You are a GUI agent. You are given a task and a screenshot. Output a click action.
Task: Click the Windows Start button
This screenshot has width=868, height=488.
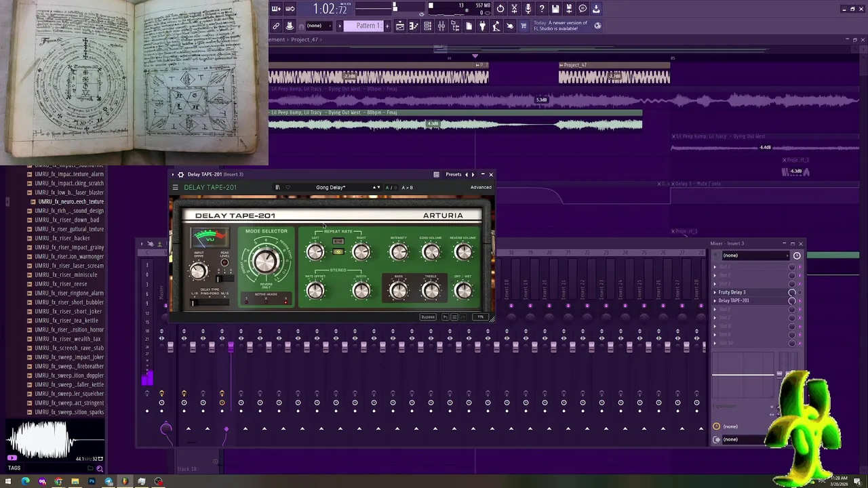(x=9, y=482)
